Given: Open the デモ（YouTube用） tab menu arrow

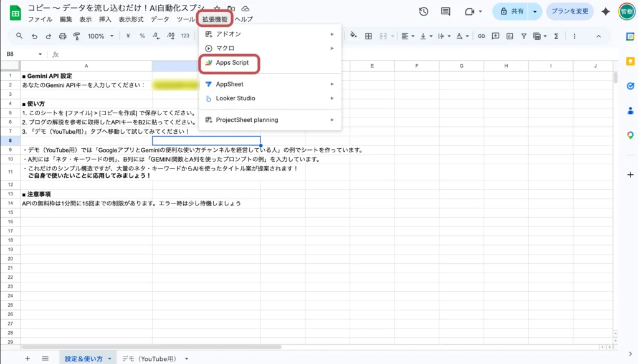Looking at the screenshot, I should 186,359.
